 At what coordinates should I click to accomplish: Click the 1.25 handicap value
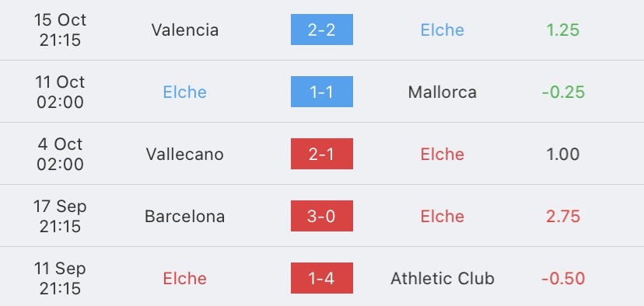(x=563, y=30)
